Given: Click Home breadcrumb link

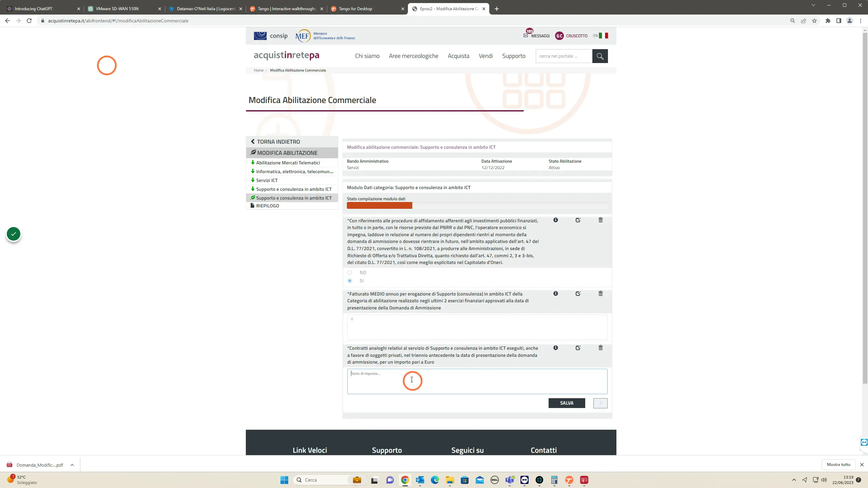Looking at the screenshot, I should coord(258,70).
